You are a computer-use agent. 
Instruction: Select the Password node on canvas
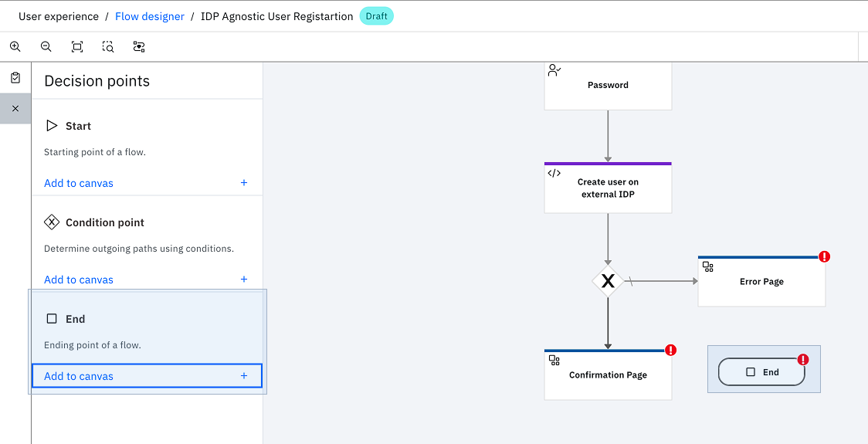click(x=608, y=86)
